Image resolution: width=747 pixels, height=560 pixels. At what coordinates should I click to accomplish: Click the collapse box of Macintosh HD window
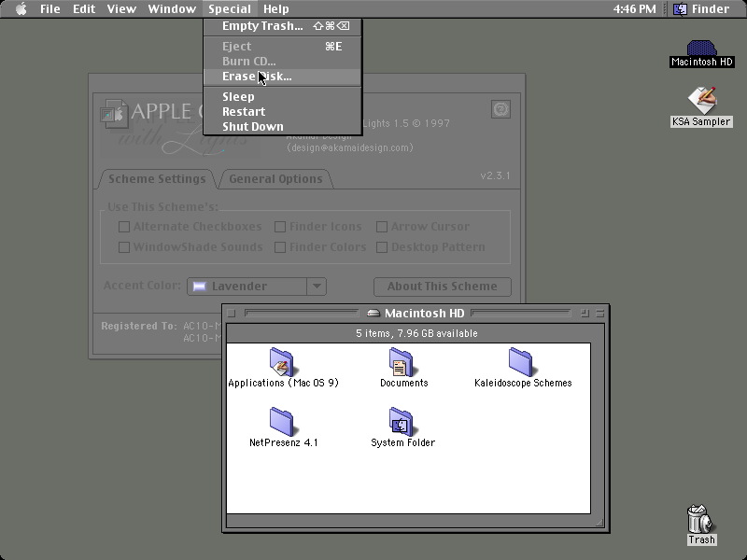(x=599, y=313)
